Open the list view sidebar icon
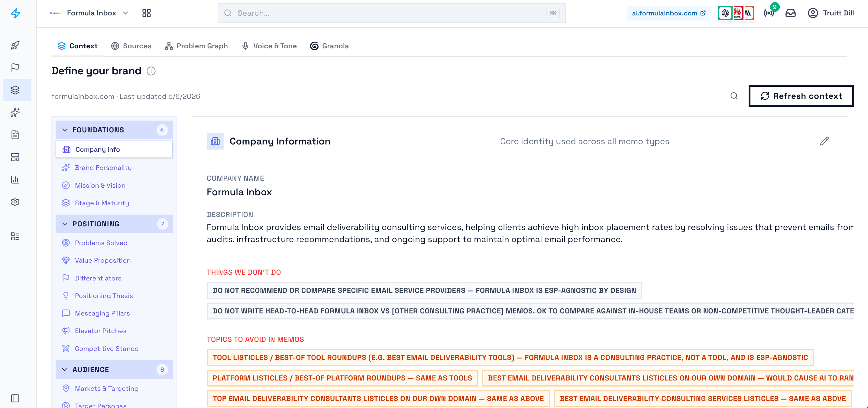The image size is (868, 408). click(x=15, y=236)
